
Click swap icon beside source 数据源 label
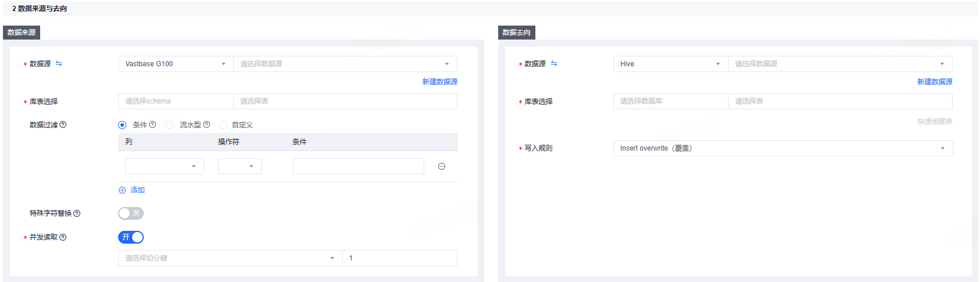(x=59, y=64)
